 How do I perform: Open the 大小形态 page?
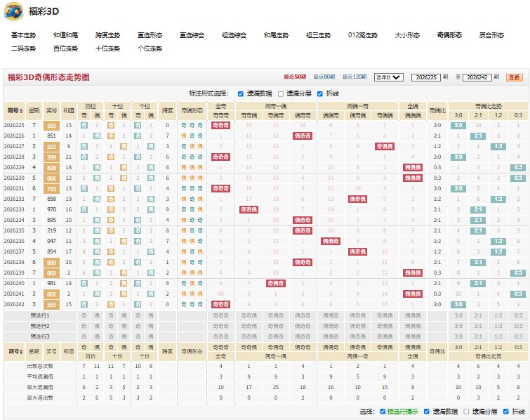(407, 35)
